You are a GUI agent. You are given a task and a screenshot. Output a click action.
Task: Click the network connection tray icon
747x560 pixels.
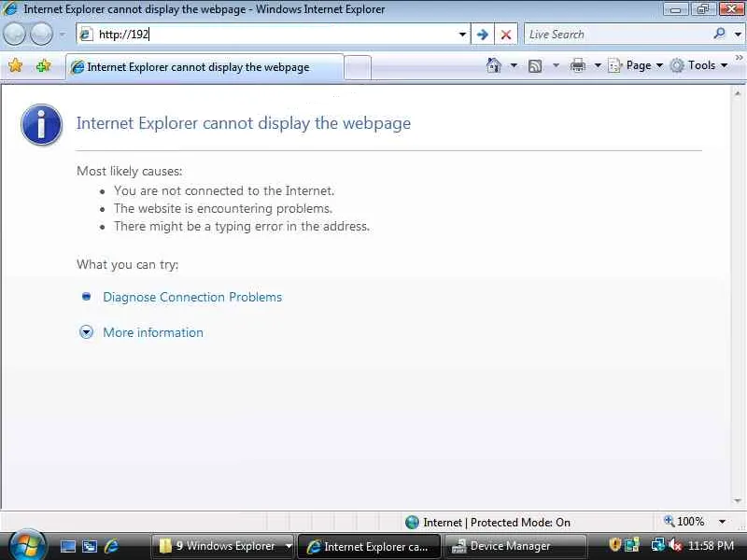coord(658,545)
